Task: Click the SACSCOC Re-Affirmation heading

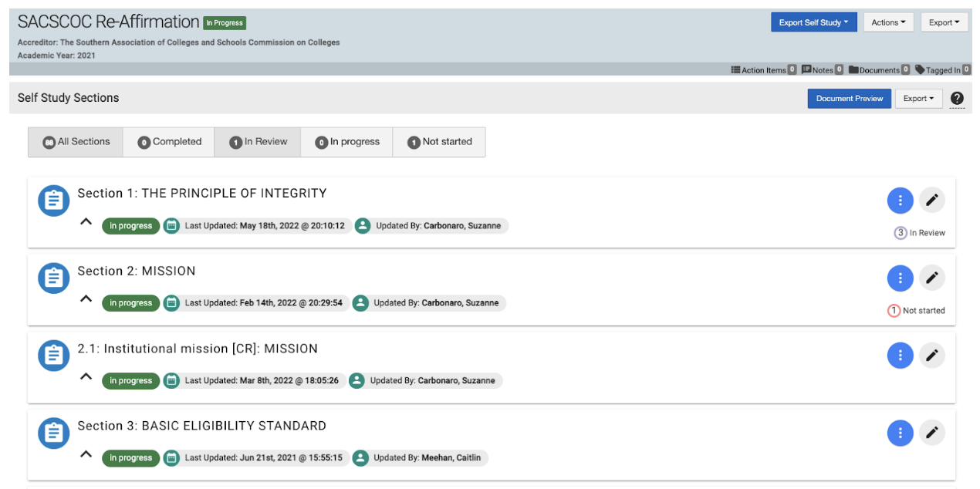Action: click(108, 22)
